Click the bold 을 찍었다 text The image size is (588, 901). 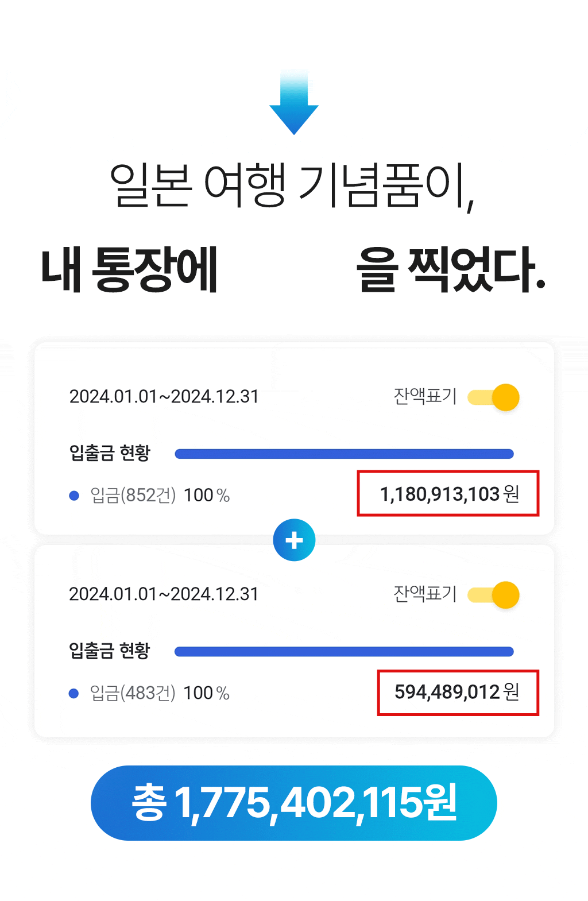click(x=451, y=269)
